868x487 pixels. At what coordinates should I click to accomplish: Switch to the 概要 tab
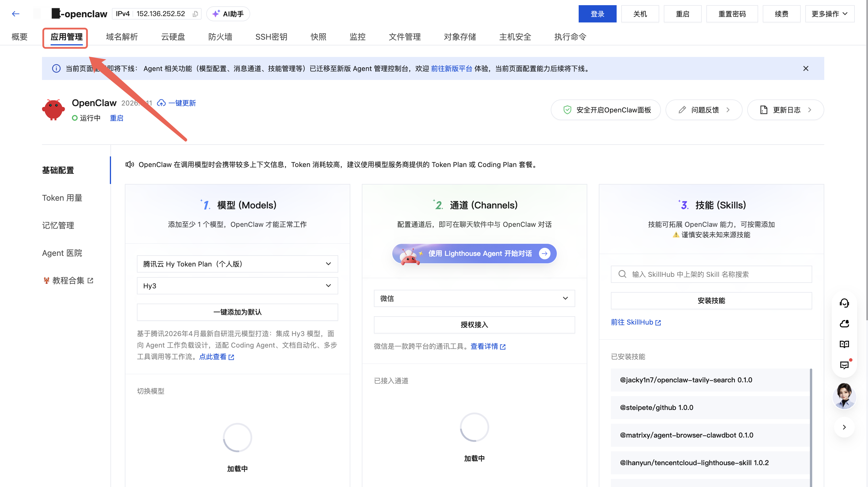tap(20, 37)
